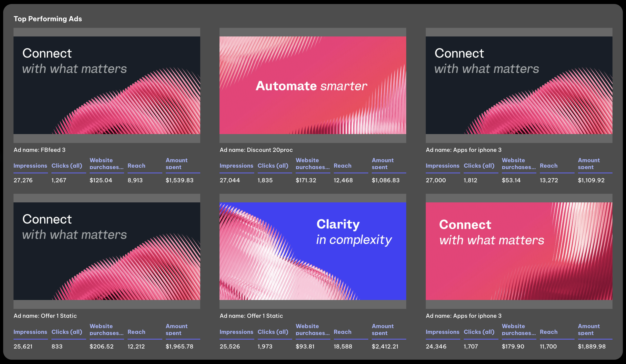Select Clicks (all) for bottom-right Apps for iphone 3
The width and height of the screenshot is (626, 364).
tap(480, 332)
